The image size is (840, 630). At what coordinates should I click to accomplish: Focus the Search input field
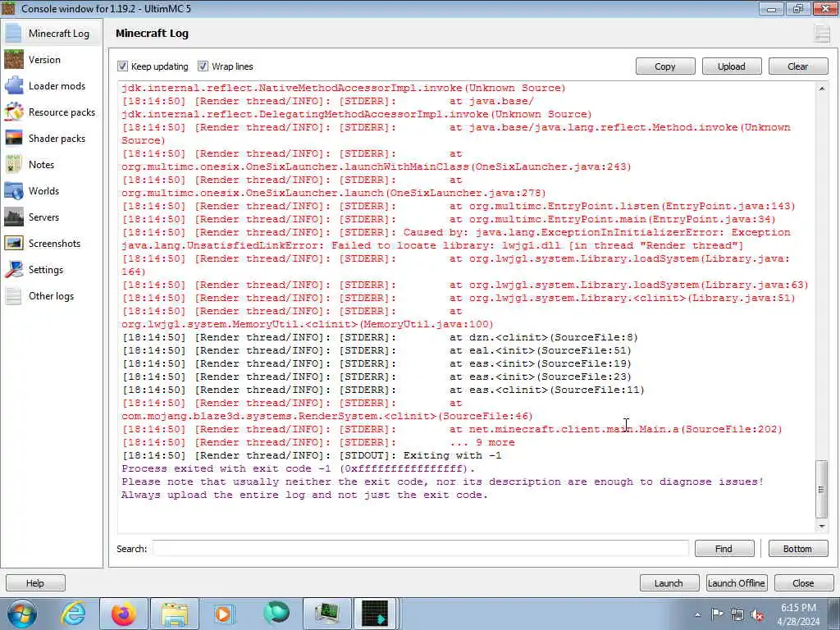[421, 549]
